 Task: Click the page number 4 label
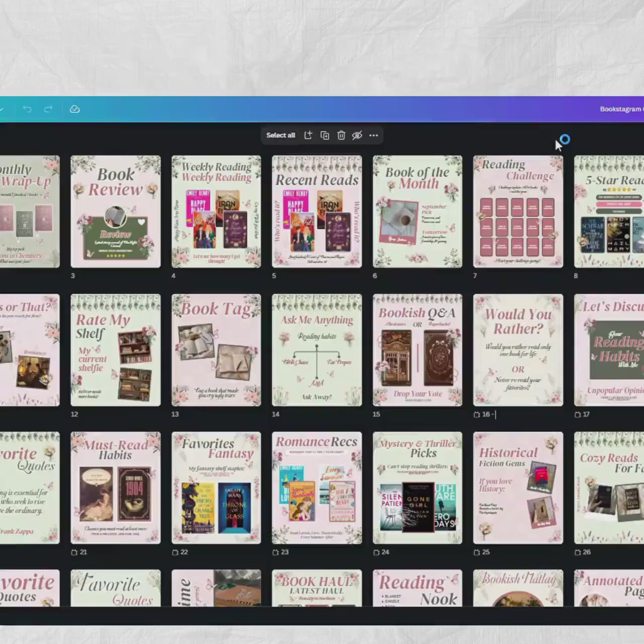pos(174,276)
